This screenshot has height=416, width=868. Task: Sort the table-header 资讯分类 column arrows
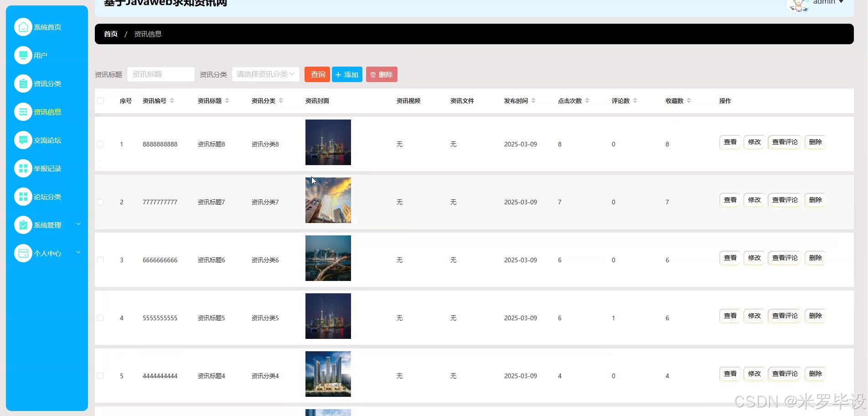281,101
